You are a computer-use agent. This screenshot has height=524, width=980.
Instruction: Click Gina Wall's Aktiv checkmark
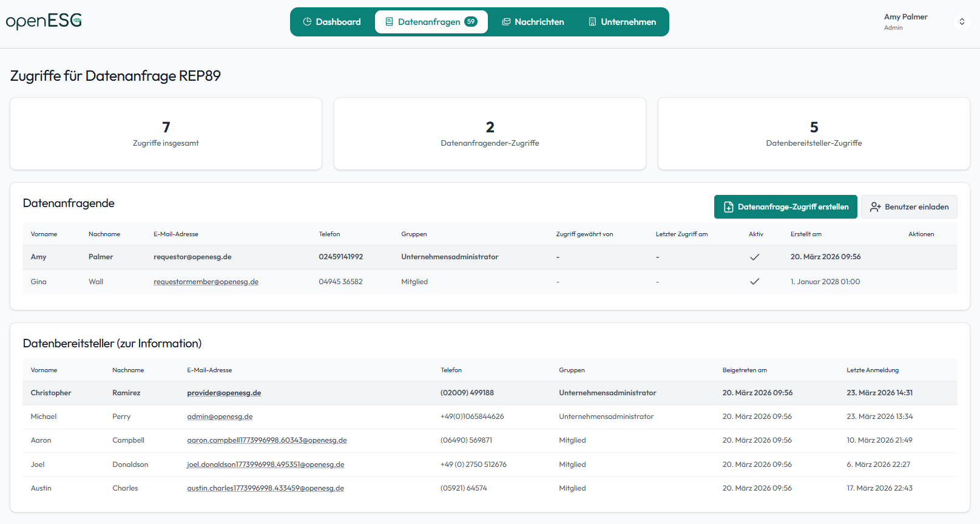point(754,282)
